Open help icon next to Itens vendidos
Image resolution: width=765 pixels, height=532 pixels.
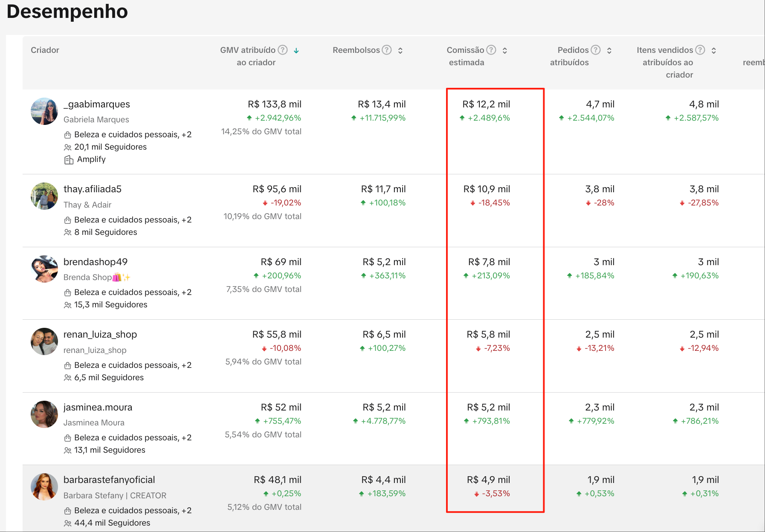(700, 50)
